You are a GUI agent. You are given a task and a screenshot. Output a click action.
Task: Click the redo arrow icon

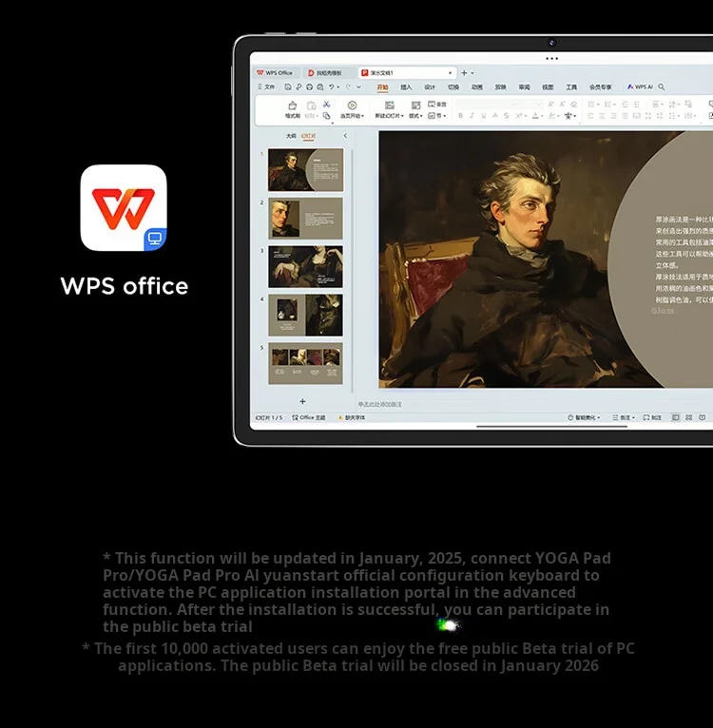[348, 86]
